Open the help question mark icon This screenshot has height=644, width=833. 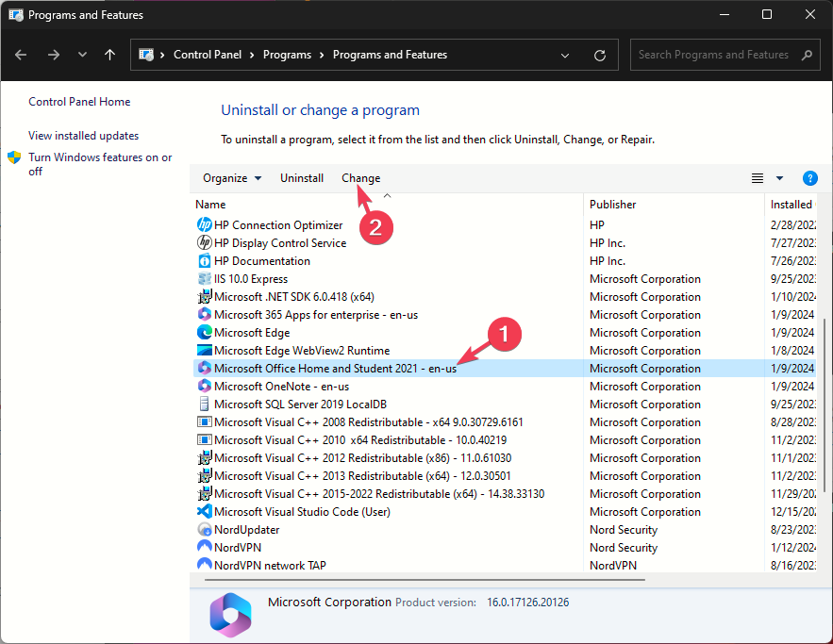(x=809, y=178)
